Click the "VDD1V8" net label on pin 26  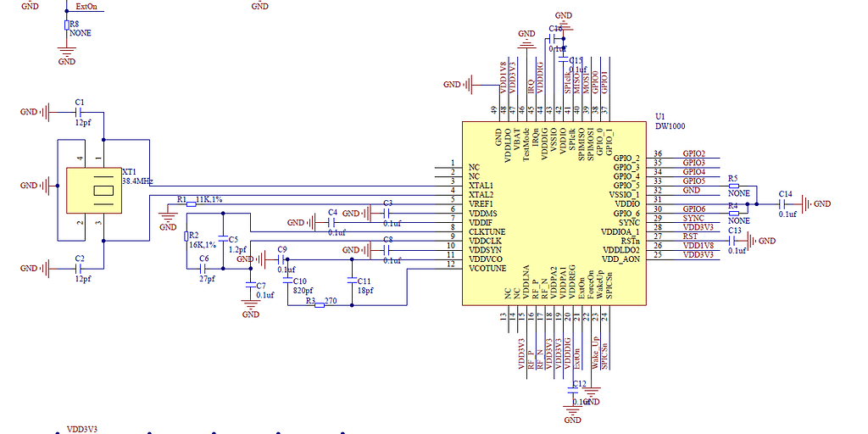[x=698, y=246]
